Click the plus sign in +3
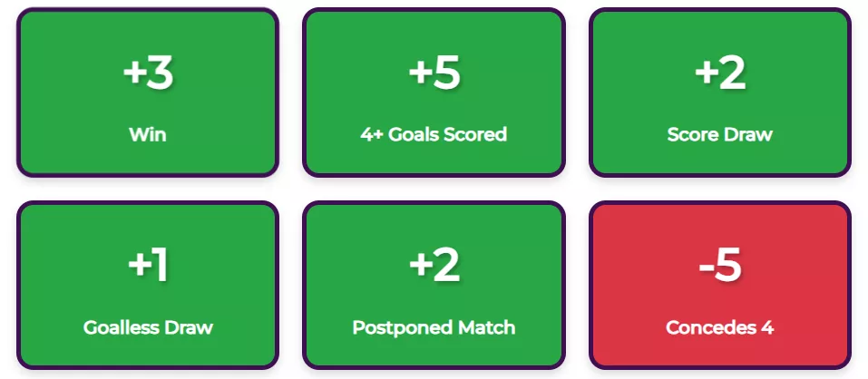 click(x=133, y=74)
